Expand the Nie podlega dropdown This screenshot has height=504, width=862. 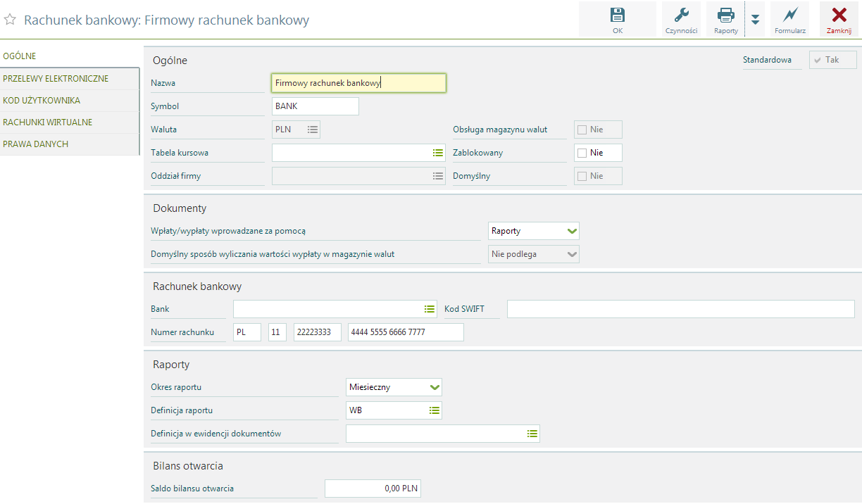click(572, 254)
